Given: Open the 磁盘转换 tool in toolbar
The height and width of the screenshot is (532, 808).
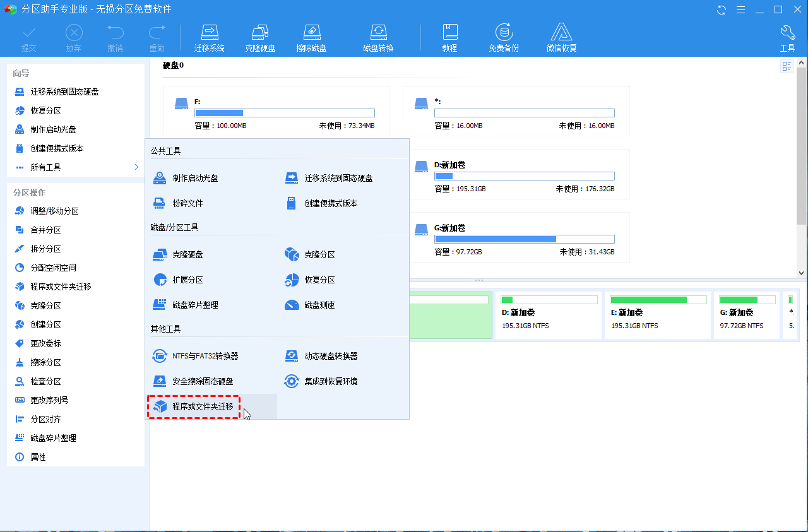Looking at the screenshot, I should pos(378,33).
